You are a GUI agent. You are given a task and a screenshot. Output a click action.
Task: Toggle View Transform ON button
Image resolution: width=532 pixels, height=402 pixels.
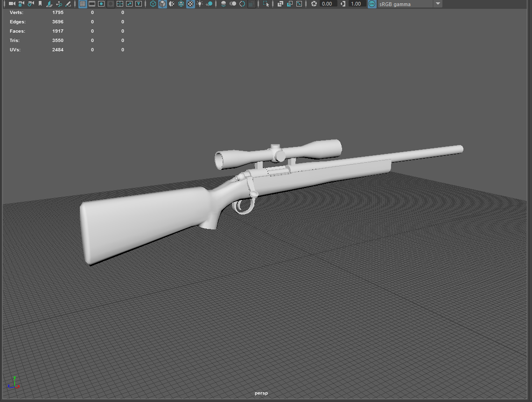(372, 4)
